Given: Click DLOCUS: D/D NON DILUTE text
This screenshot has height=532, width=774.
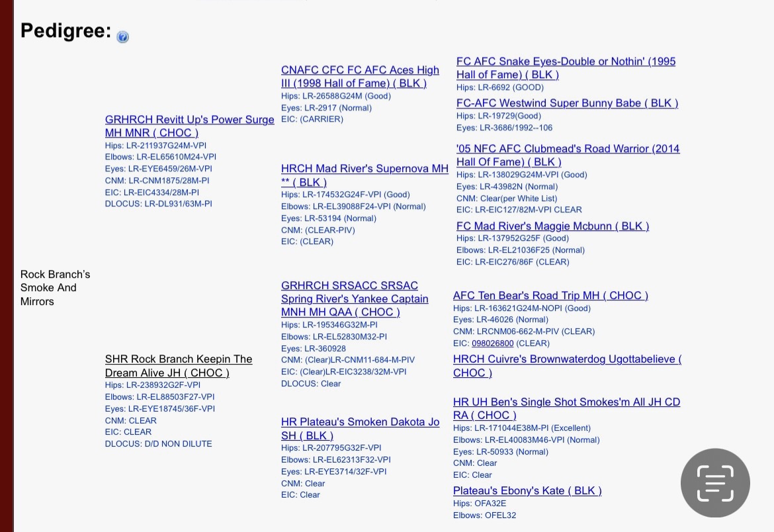Looking at the screenshot, I should pyautogui.click(x=159, y=443).
